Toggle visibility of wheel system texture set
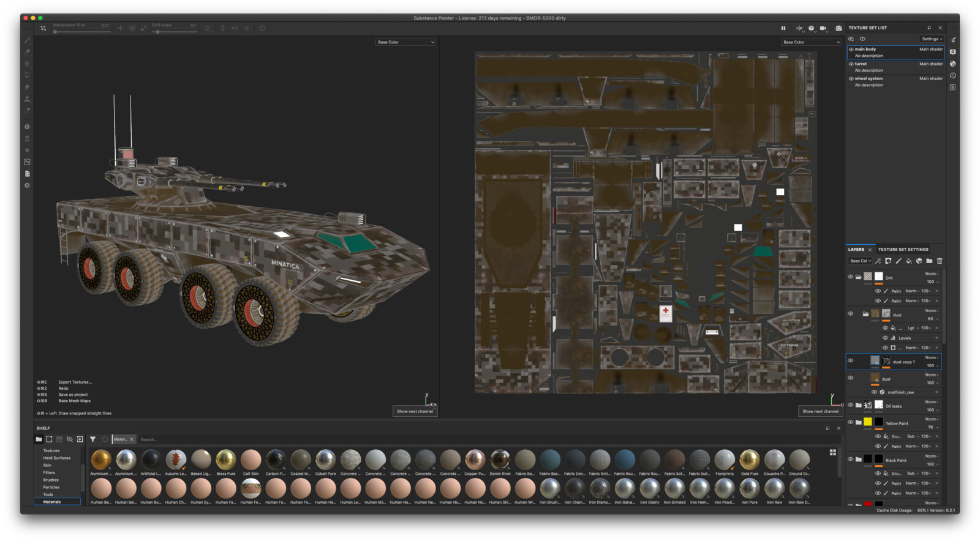The width and height of the screenshot is (980, 541). click(x=851, y=79)
